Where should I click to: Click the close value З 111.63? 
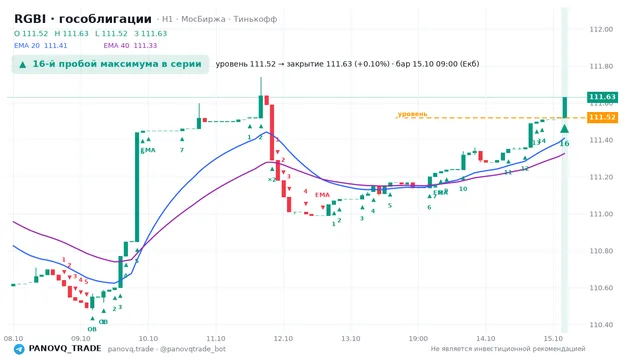[x=151, y=33]
